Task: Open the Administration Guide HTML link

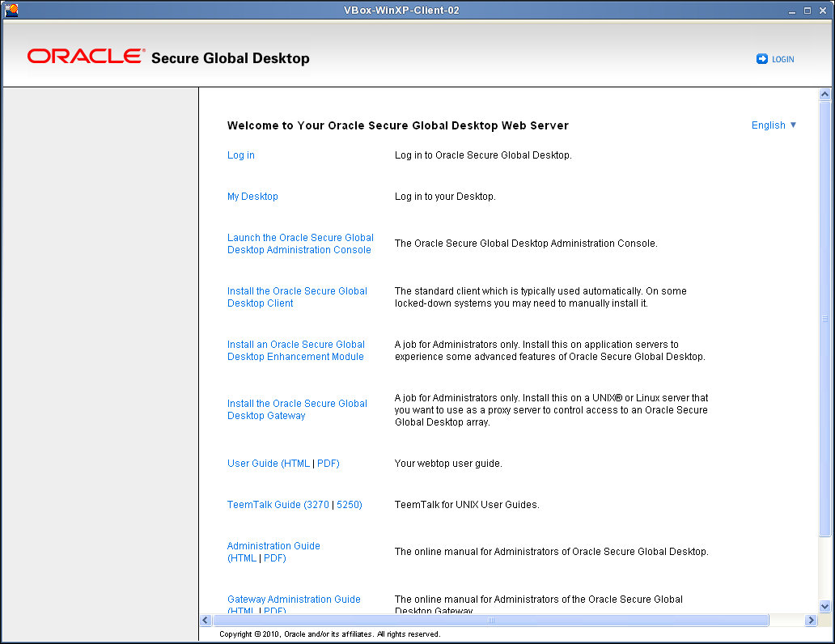Action: [244, 558]
